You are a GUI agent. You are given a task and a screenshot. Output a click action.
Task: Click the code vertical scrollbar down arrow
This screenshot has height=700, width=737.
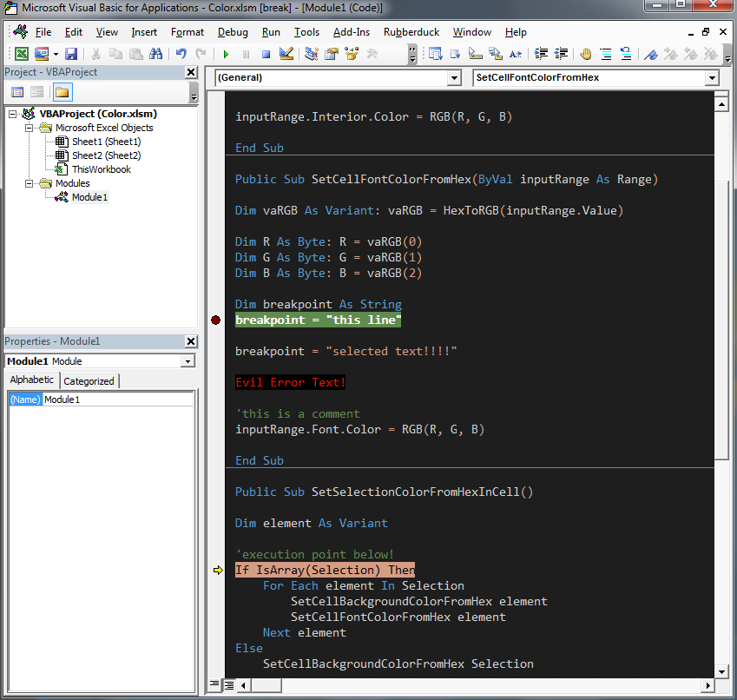tap(721, 672)
